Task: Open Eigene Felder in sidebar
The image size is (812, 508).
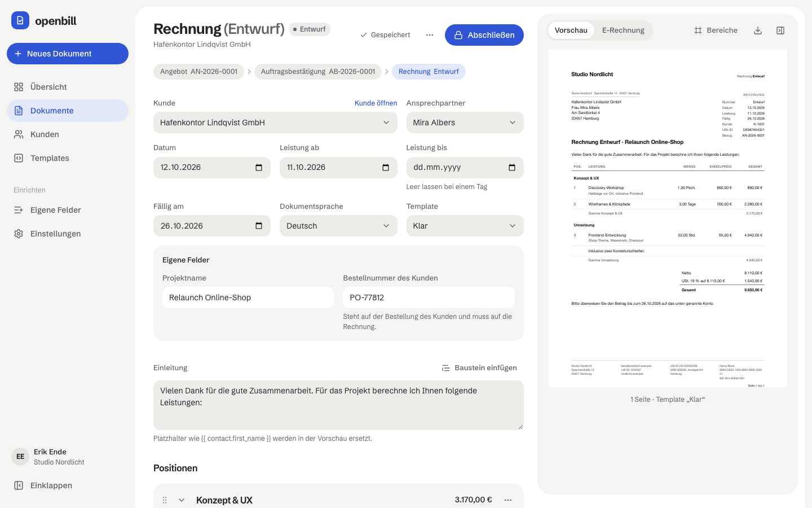Action: click(68, 210)
